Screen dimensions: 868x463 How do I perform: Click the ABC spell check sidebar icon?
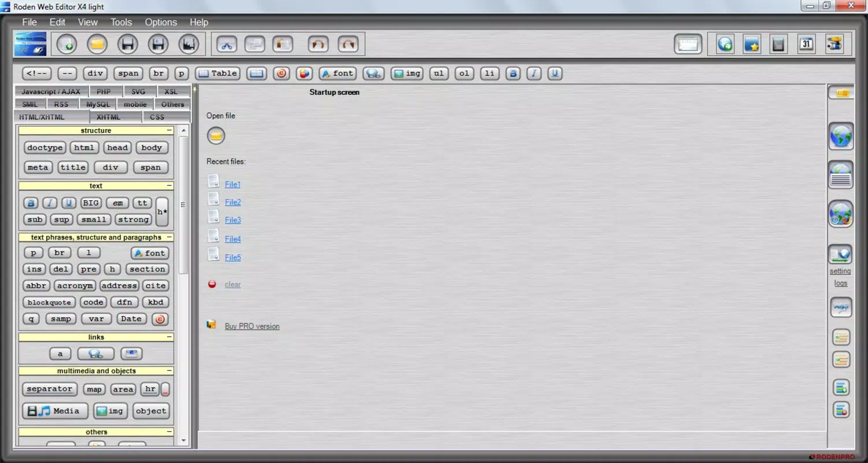841,307
